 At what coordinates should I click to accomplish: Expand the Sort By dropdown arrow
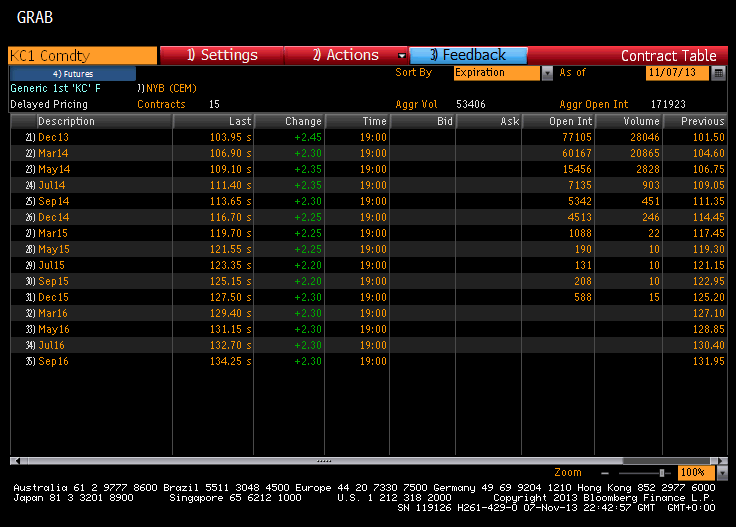tap(547, 73)
